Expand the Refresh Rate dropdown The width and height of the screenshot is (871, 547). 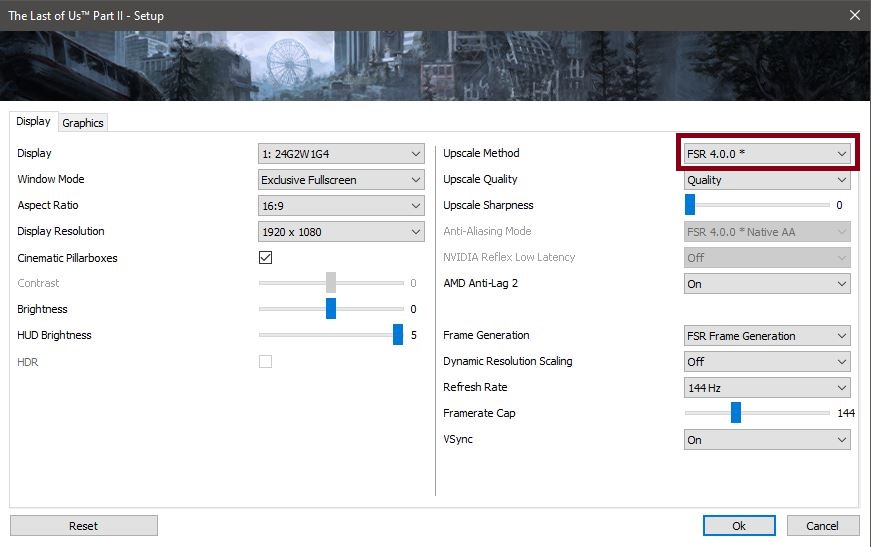[x=767, y=388]
